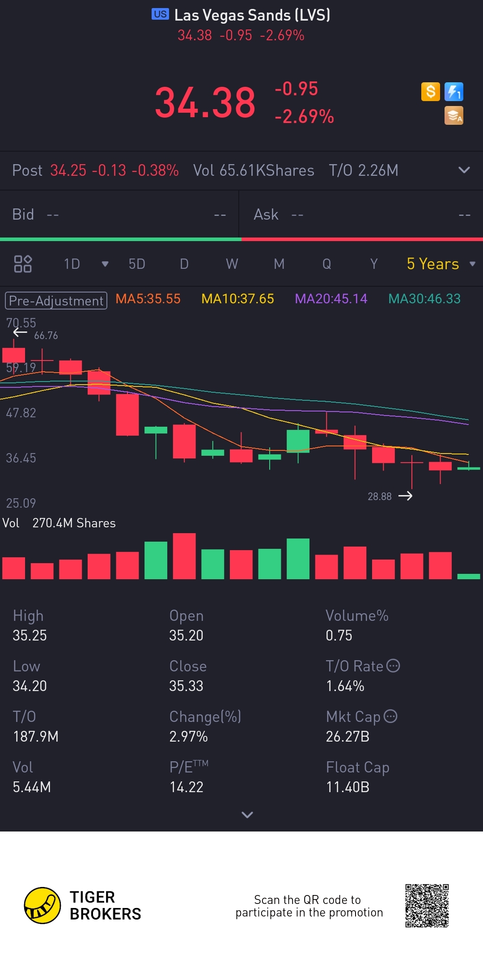Screen dimensions: 483x980
Task: Expand the post-market details chevron
Action: (x=464, y=170)
